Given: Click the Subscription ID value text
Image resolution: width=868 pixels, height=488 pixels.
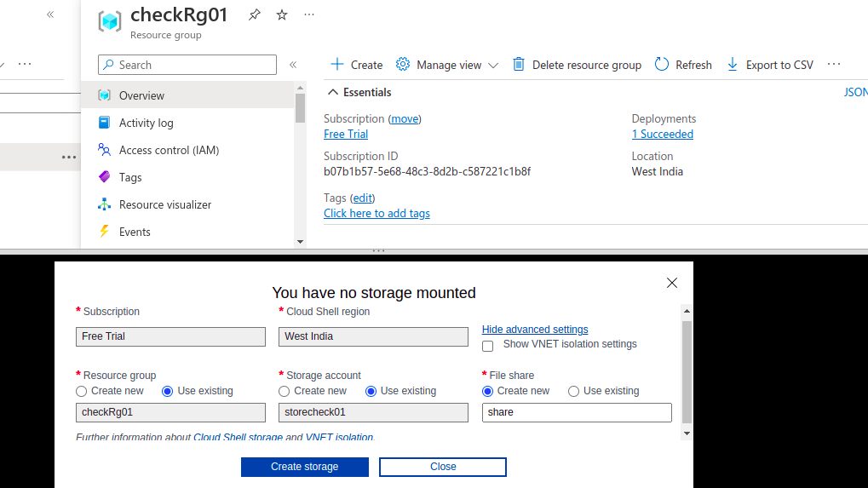Looking at the screenshot, I should coord(428,171).
